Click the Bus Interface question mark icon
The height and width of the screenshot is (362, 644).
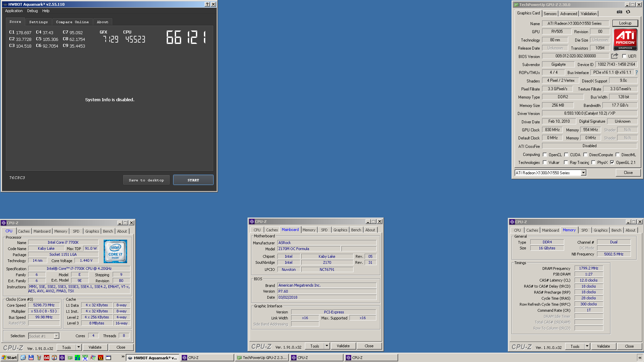(x=636, y=72)
